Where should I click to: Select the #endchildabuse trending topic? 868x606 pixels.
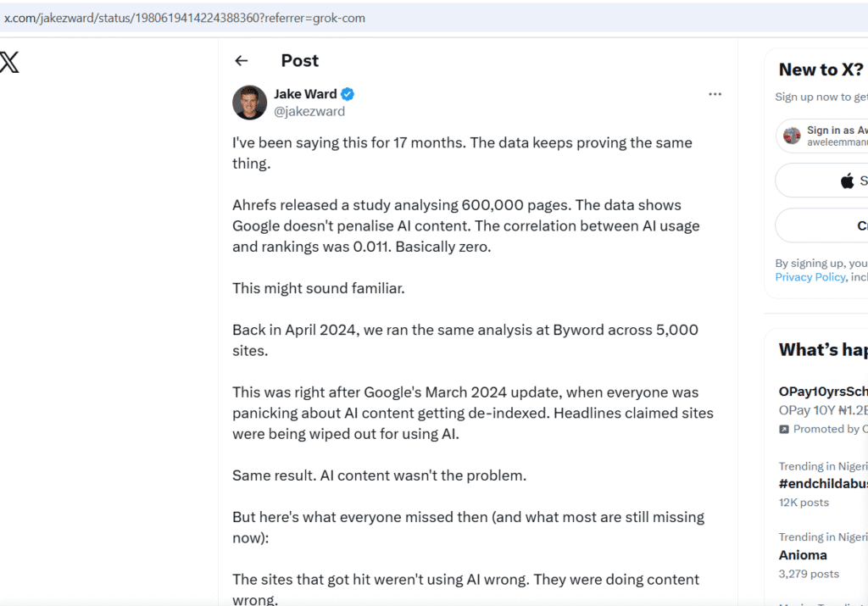(822, 484)
